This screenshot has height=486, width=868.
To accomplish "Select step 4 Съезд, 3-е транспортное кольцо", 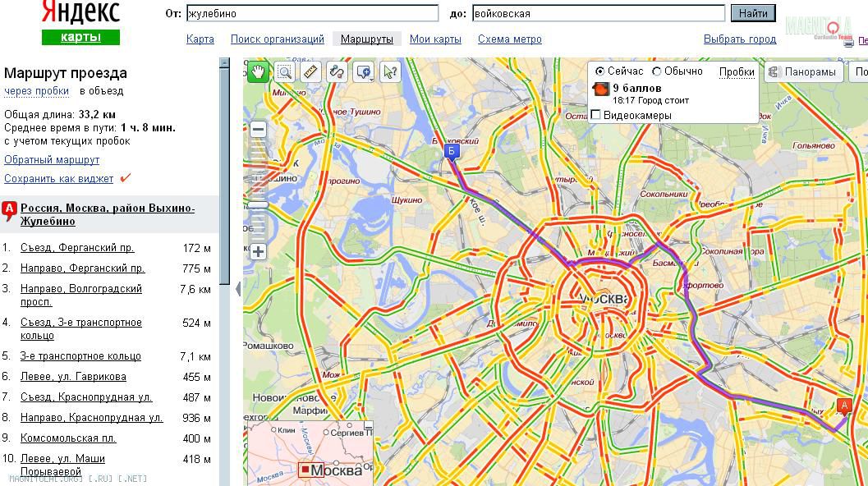I will [81, 329].
